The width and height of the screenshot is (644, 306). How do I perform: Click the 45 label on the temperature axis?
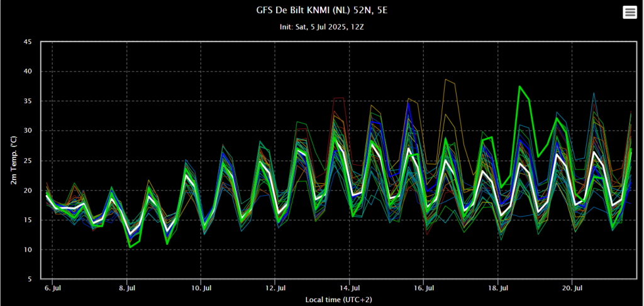coord(28,42)
